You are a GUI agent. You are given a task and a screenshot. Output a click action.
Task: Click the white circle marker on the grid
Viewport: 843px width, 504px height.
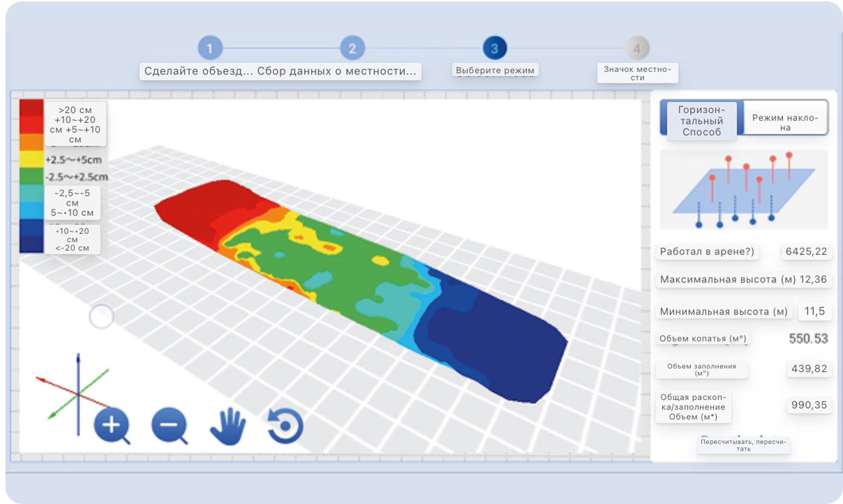click(101, 317)
